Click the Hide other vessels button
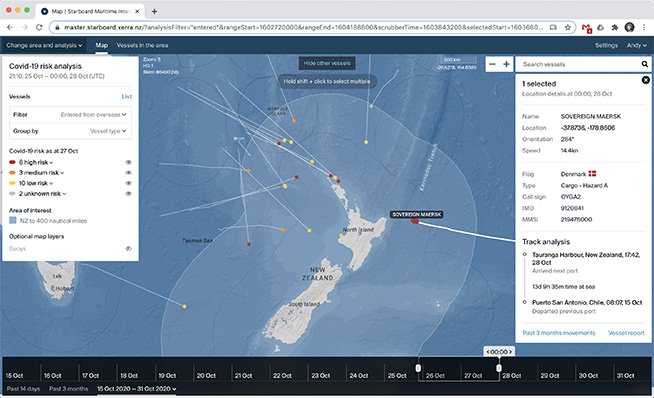This screenshot has height=398, width=654. [x=327, y=63]
